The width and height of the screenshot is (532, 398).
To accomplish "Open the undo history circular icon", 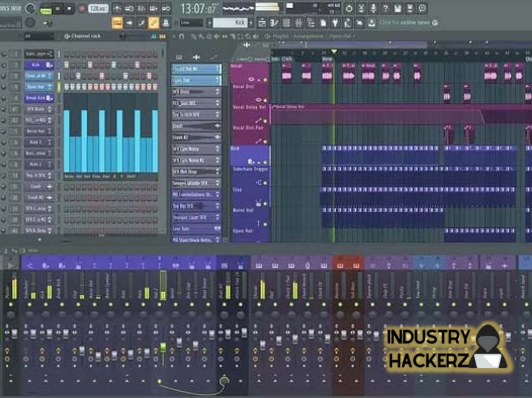I will pos(349,8).
